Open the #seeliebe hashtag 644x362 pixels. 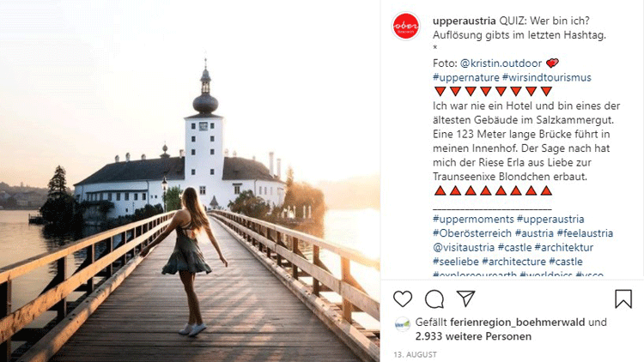coord(455,262)
